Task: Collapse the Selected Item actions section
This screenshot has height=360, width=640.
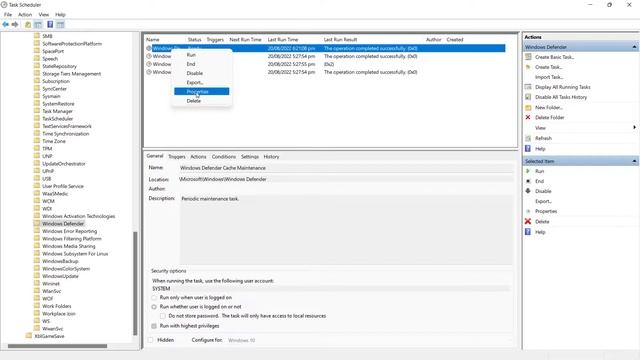Action: [634, 161]
